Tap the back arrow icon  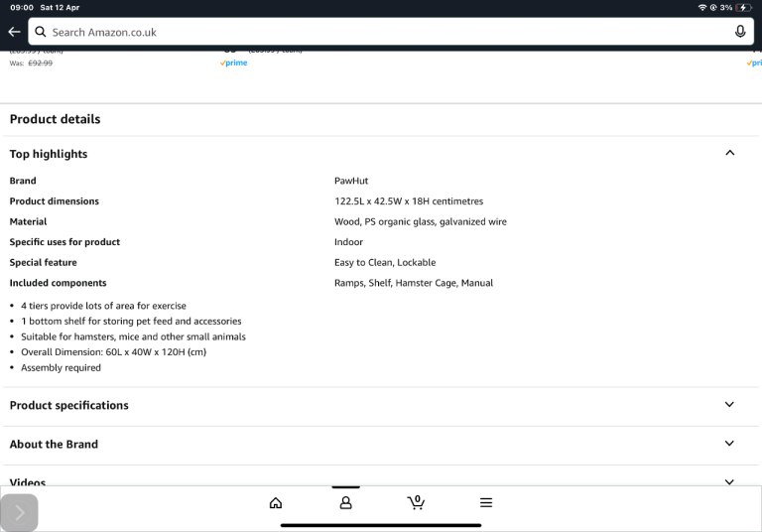pos(13,32)
